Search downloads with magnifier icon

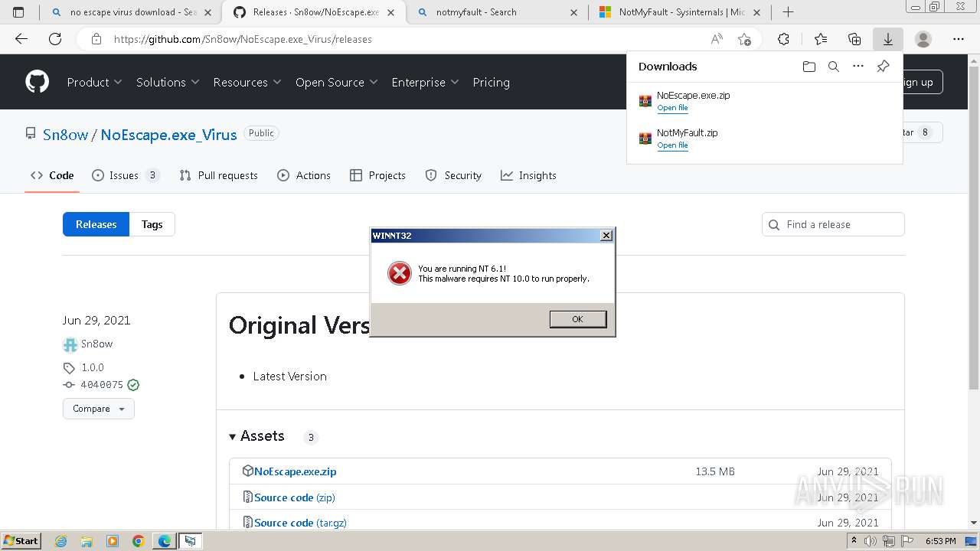834,67
